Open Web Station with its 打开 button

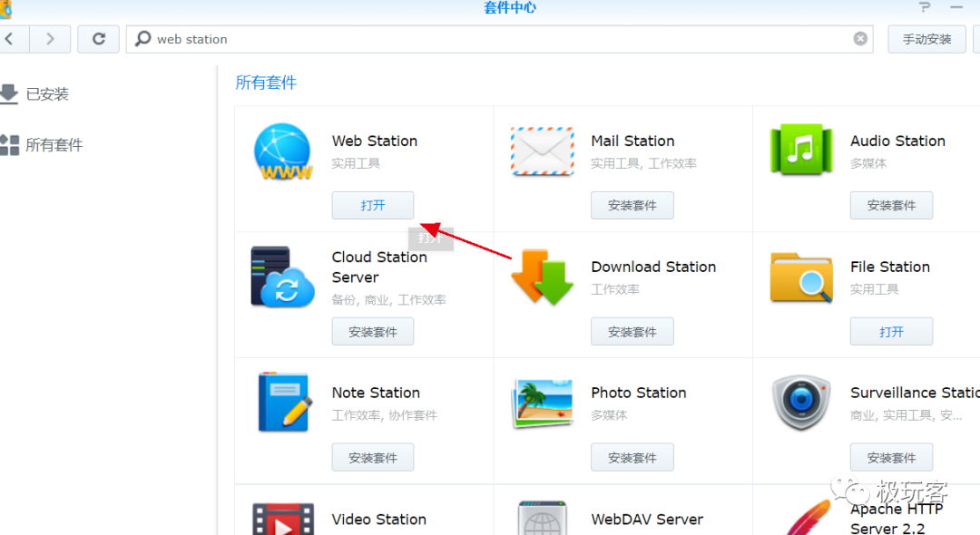point(373,205)
